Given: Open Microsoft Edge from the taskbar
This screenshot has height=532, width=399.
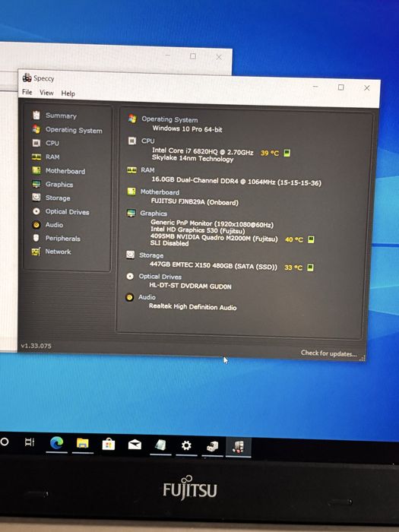Looking at the screenshot, I should [x=57, y=443].
